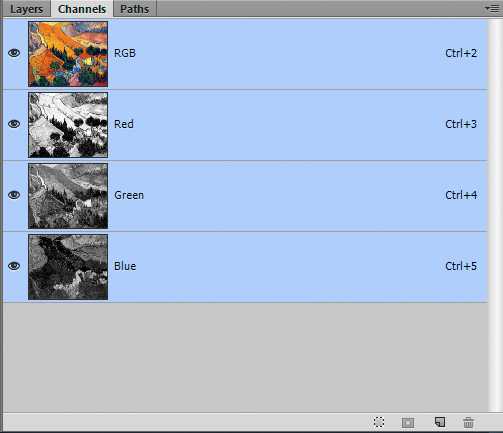Switch to the Layers tab
503x433 pixels.
click(26, 9)
